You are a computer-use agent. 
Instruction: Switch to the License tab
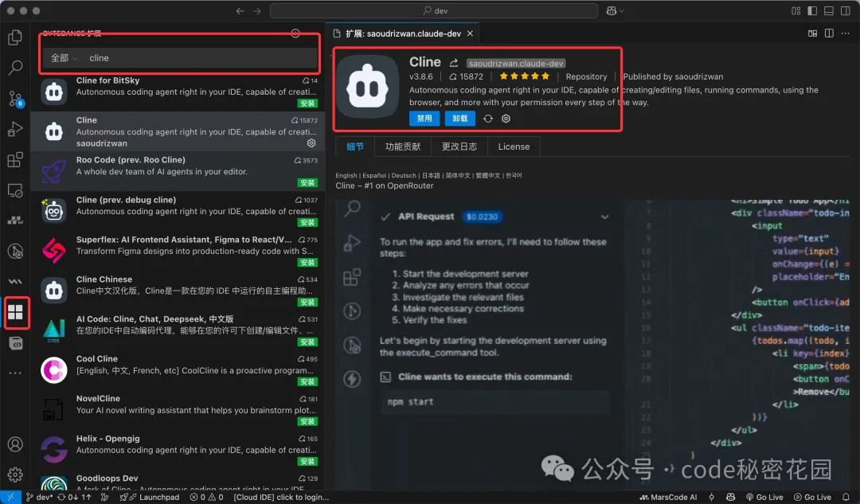click(x=514, y=146)
